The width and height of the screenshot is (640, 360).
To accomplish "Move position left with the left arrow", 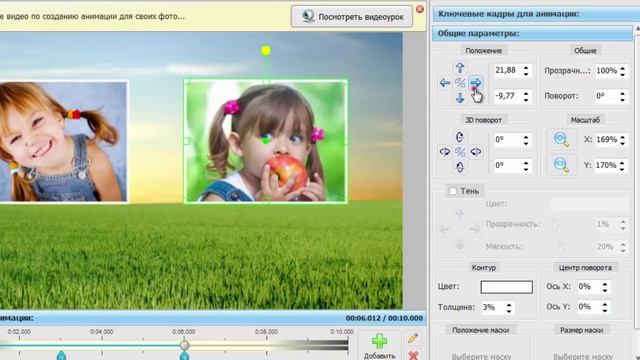I will point(445,83).
